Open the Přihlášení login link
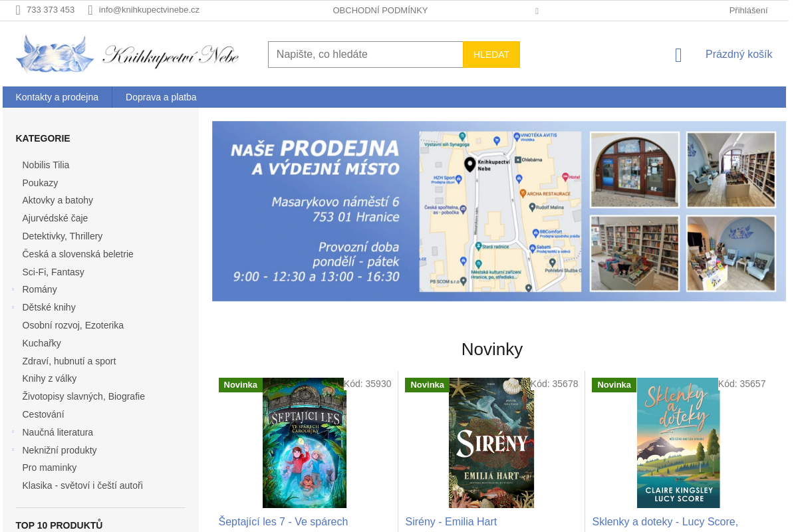This screenshot has height=532, width=798. click(748, 10)
